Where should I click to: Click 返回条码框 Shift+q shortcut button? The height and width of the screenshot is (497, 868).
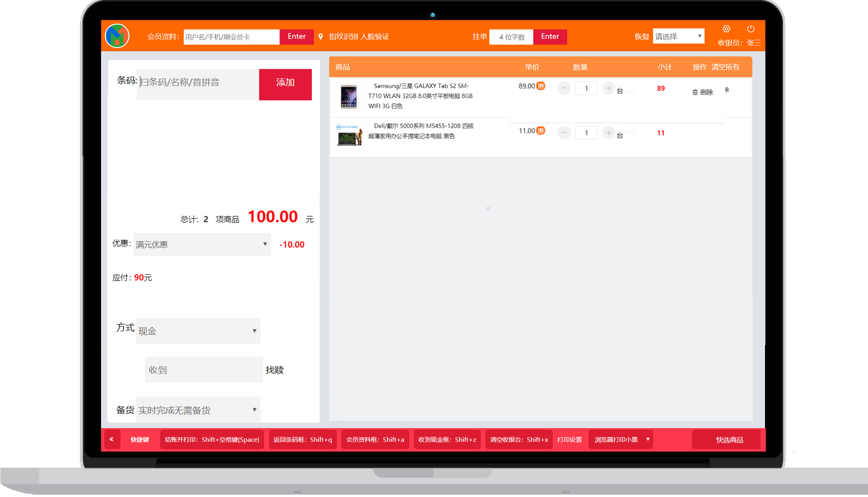pyautogui.click(x=302, y=439)
